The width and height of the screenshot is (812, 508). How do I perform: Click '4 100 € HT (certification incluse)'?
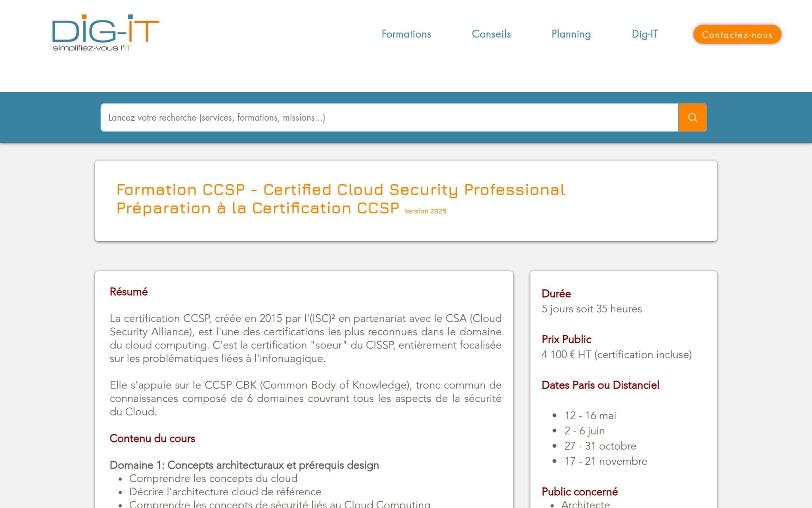tap(617, 354)
